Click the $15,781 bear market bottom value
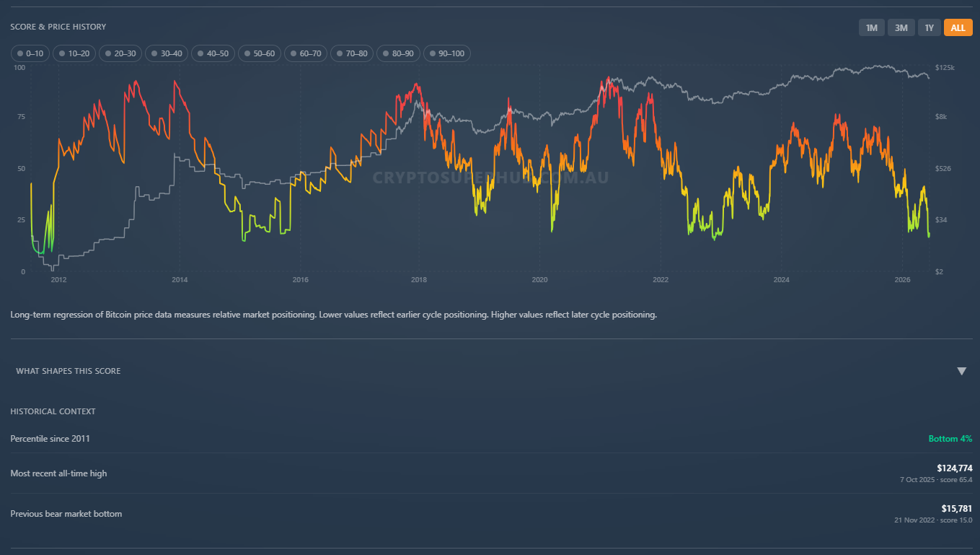Viewport: 980px width, 555px height. (957, 509)
